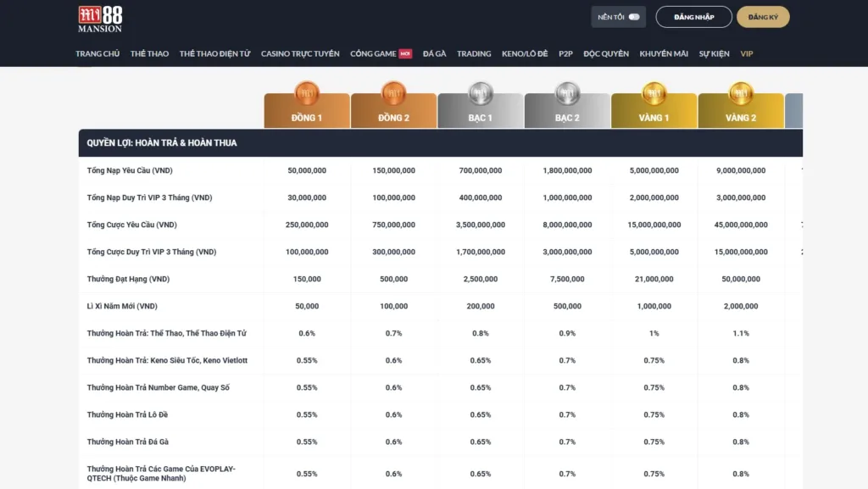Open the Keno/Lô Đề menu

pyautogui.click(x=525, y=53)
